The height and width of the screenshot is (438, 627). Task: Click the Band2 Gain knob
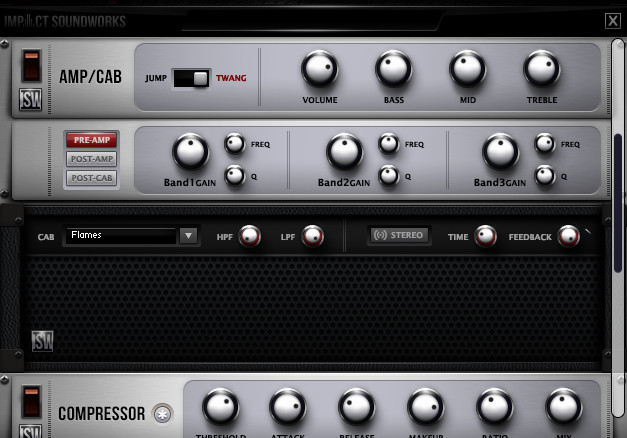click(x=344, y=152)
